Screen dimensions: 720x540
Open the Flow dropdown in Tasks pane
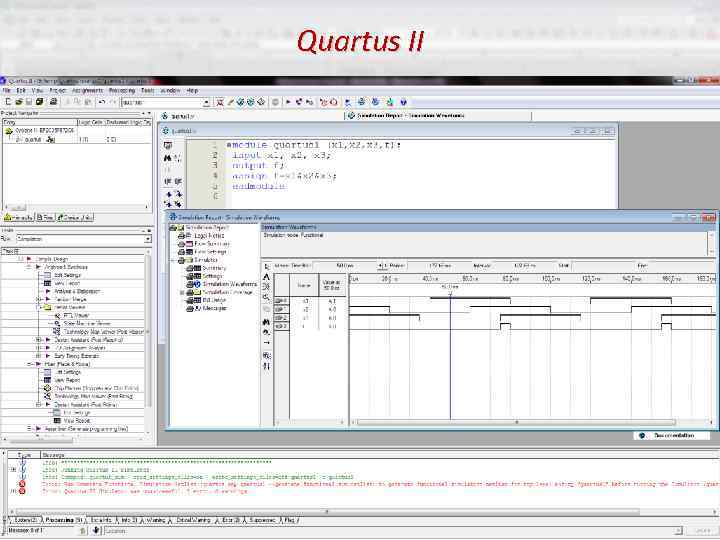(x=147, y=239)
